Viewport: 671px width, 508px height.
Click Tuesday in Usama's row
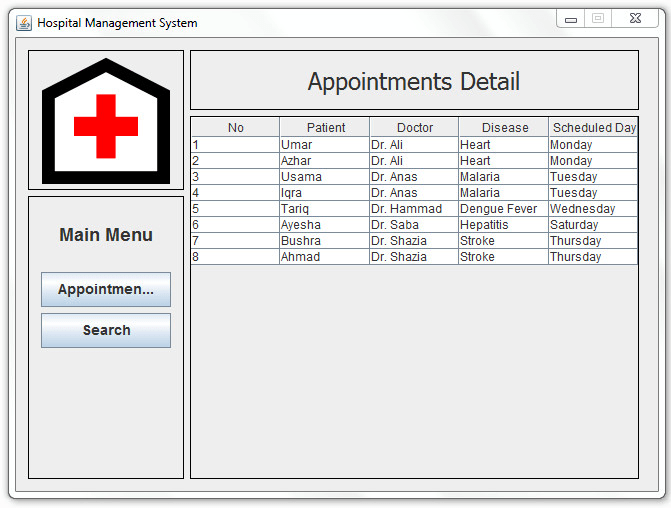click(x=593, y=177)
